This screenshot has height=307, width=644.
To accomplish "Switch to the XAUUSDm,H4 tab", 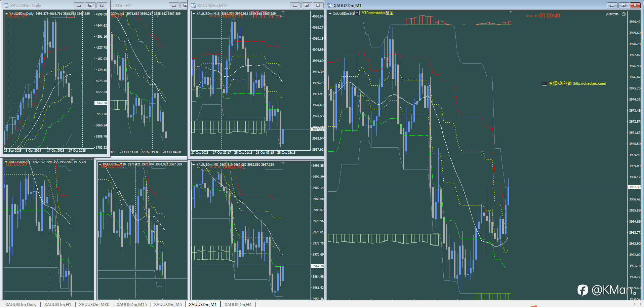I will coord(238,304).
